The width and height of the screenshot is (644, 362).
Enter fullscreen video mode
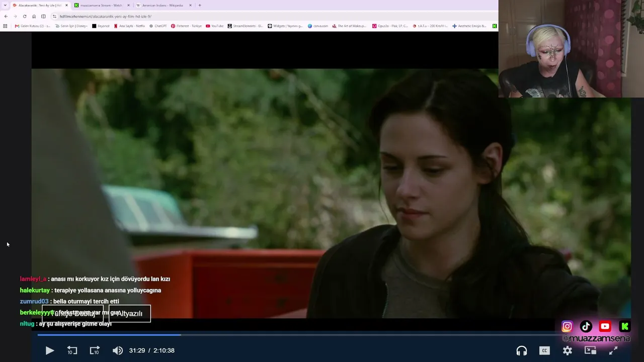613,350
